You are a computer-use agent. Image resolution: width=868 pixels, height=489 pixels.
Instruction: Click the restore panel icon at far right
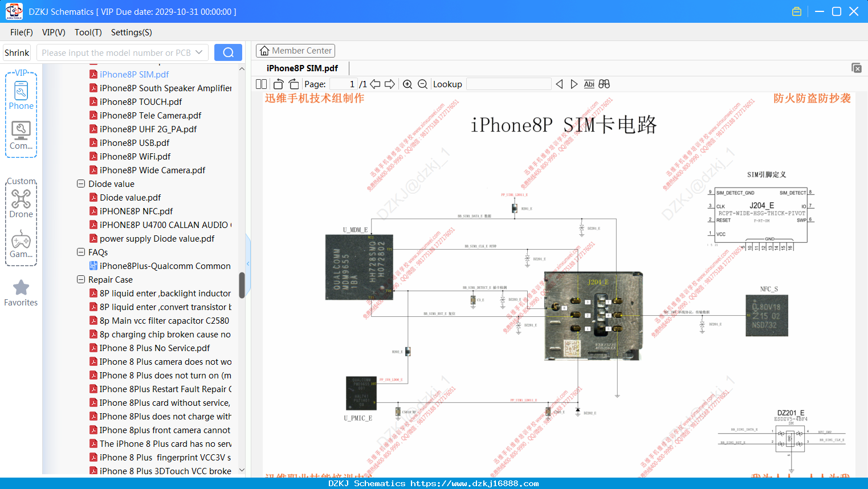[856, 68]
